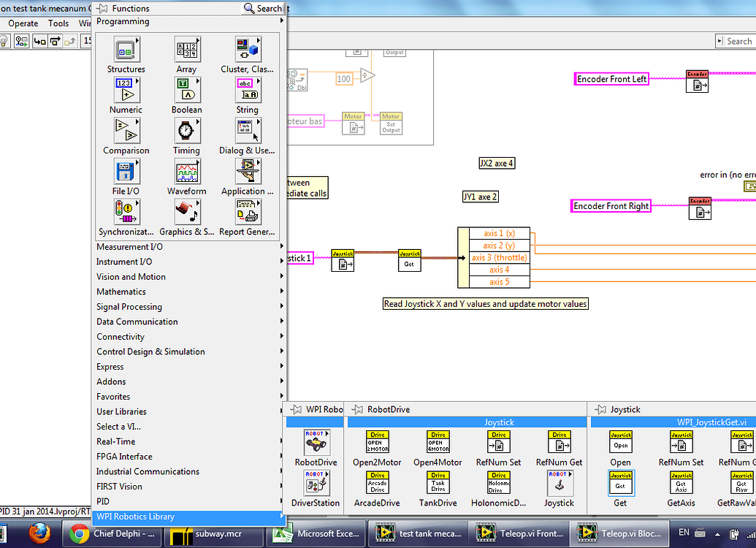
Task: Expand the Programming category
Action: pyautogui.click(x=189, y=21)
